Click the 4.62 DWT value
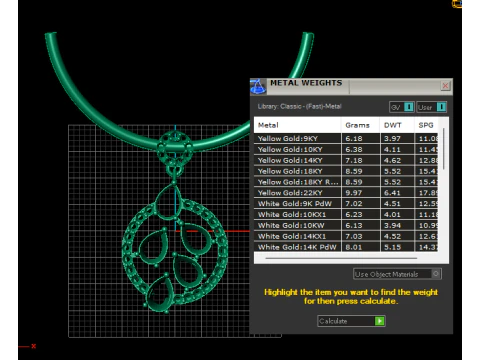 pos(392,160)
